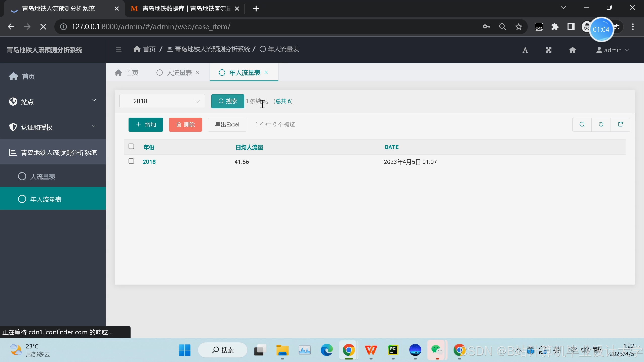Open the Windows Start menu

[x=185, y=350]
